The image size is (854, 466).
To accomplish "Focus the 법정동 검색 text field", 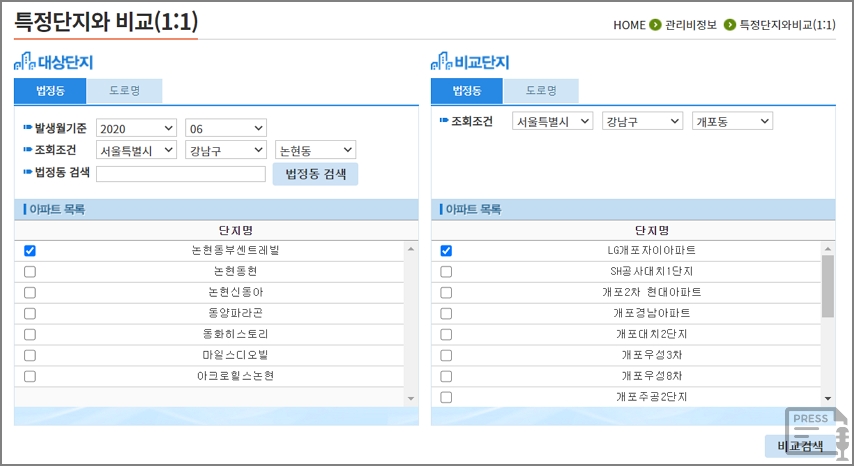I will click(181, 174).
